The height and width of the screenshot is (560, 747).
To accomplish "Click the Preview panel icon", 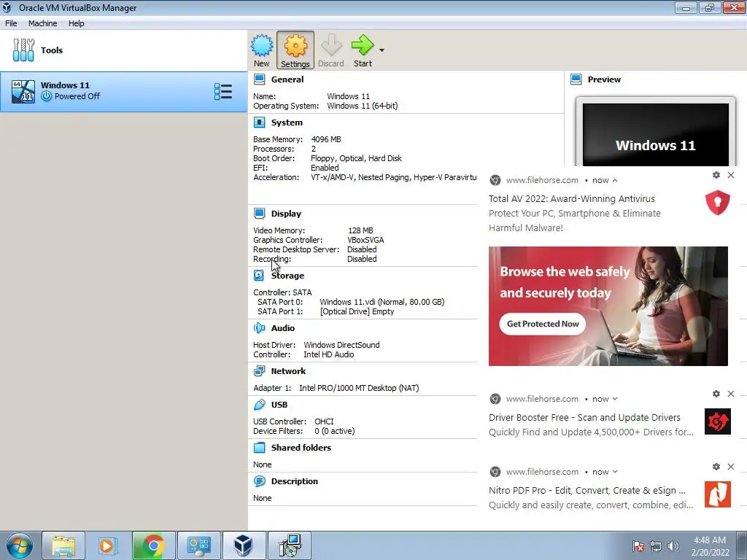I will (x=576, y=79).
